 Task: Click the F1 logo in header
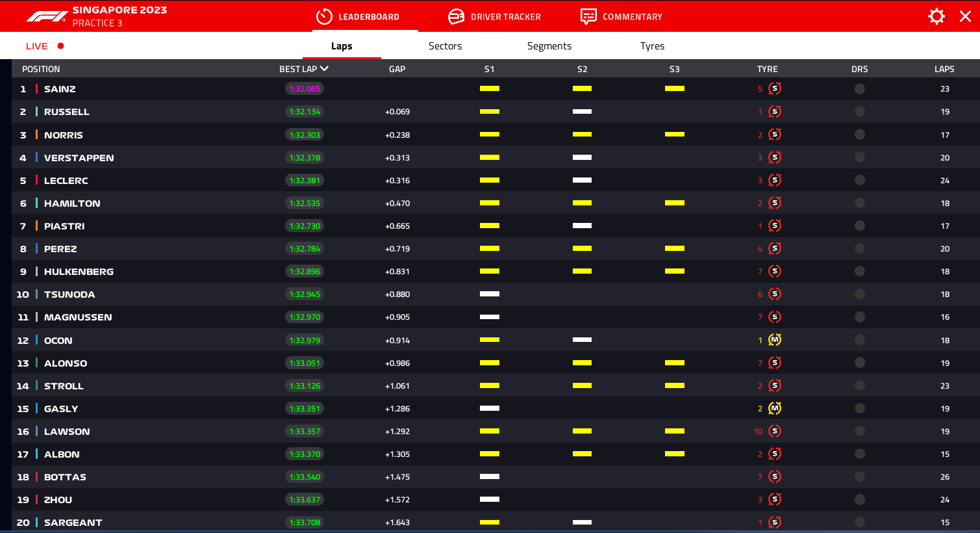click(x=47, y=16)
